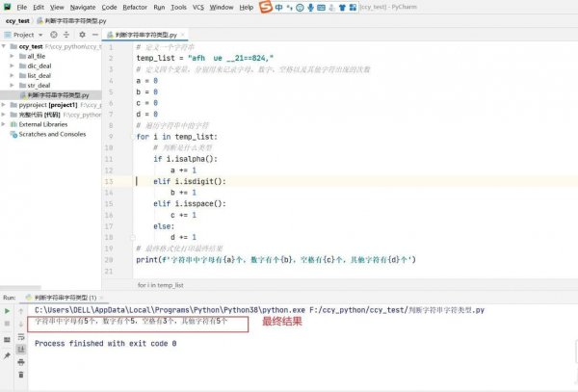Expand the pyproject [project1] node
Viewport: 578px width, 392px height.
(4, 105)
